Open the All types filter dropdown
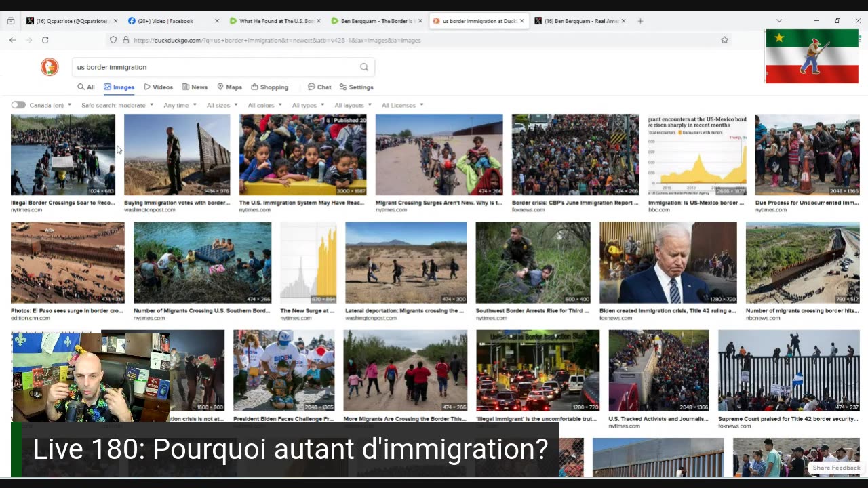The width and height of the screenshot is (868, 488). 309,105
